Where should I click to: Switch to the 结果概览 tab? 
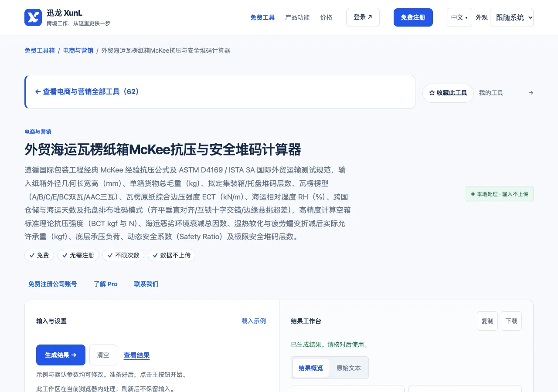click(x=311, y=368)
